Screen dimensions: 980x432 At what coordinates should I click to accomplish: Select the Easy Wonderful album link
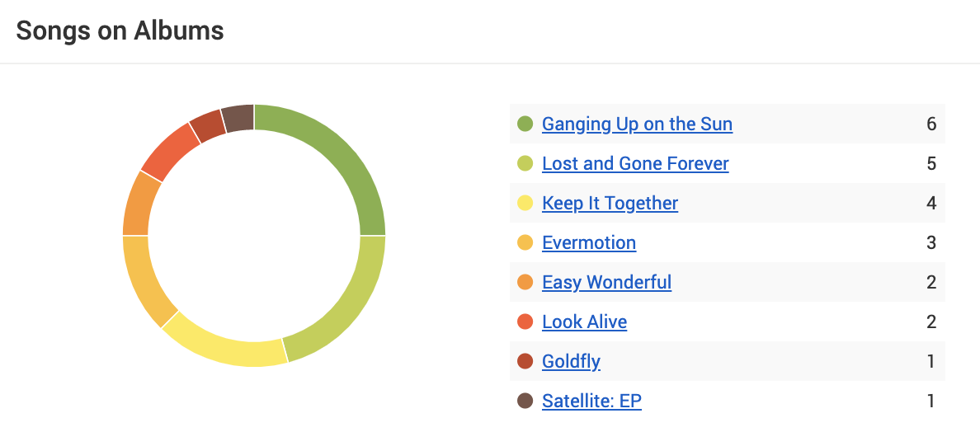point(606,283)
